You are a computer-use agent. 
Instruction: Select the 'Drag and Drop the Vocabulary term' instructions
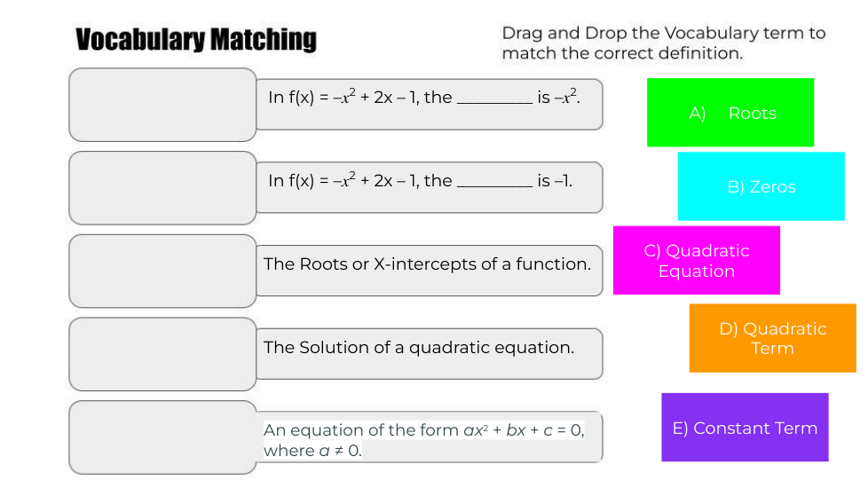(x=663, y=43)
